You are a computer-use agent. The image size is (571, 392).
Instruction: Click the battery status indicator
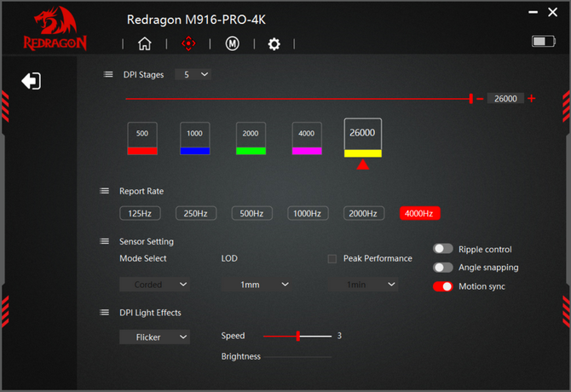click(x=544, y=41)
